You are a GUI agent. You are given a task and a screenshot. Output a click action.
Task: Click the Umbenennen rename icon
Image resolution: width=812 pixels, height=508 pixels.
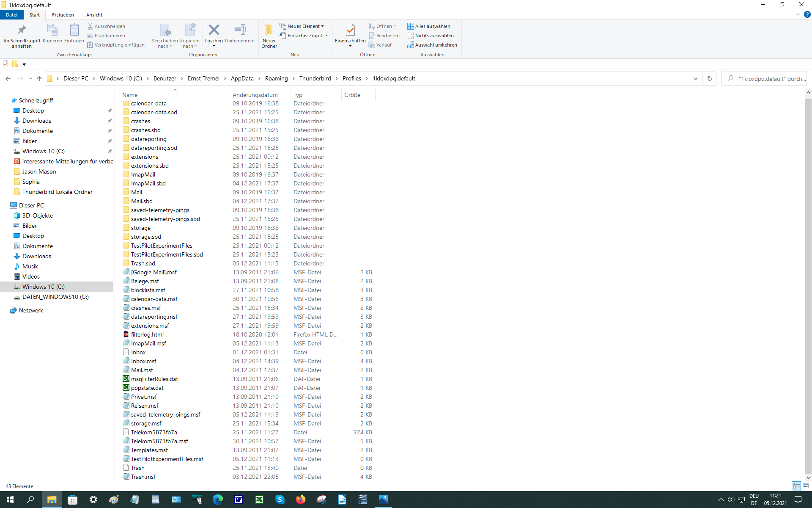coord(239,30)
